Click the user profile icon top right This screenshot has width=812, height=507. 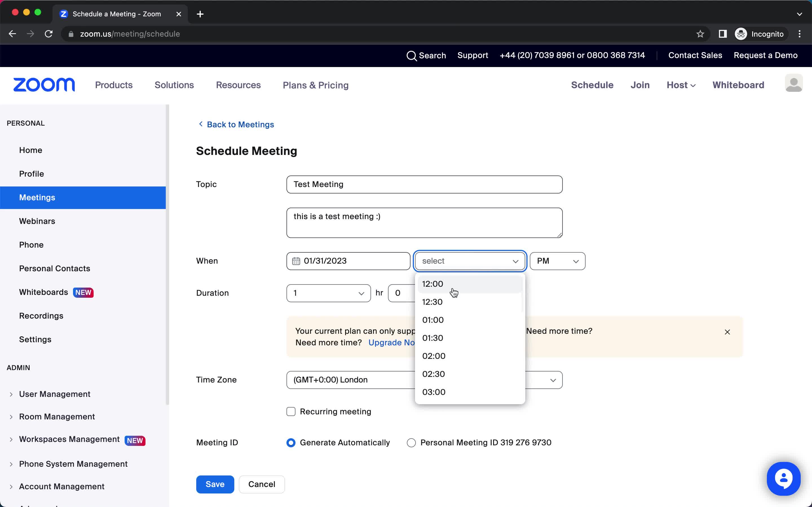(793, 85)
